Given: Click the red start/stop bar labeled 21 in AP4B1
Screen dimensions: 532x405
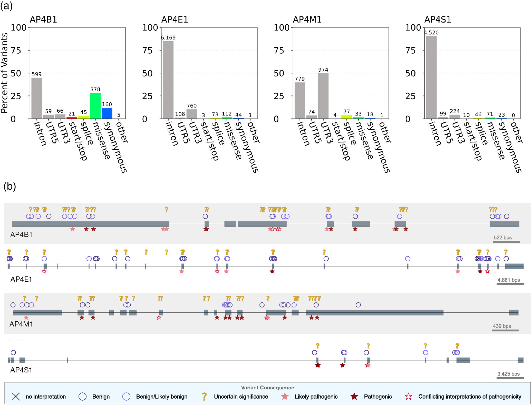Looking at the screenshot, I should click(x=72, y=118).
